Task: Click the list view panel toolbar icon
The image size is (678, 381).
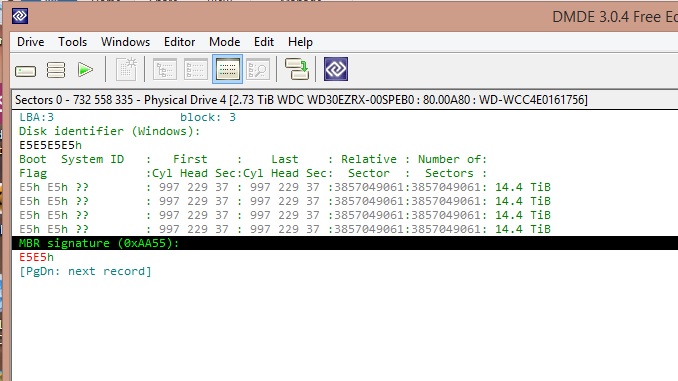Action: 196,69
